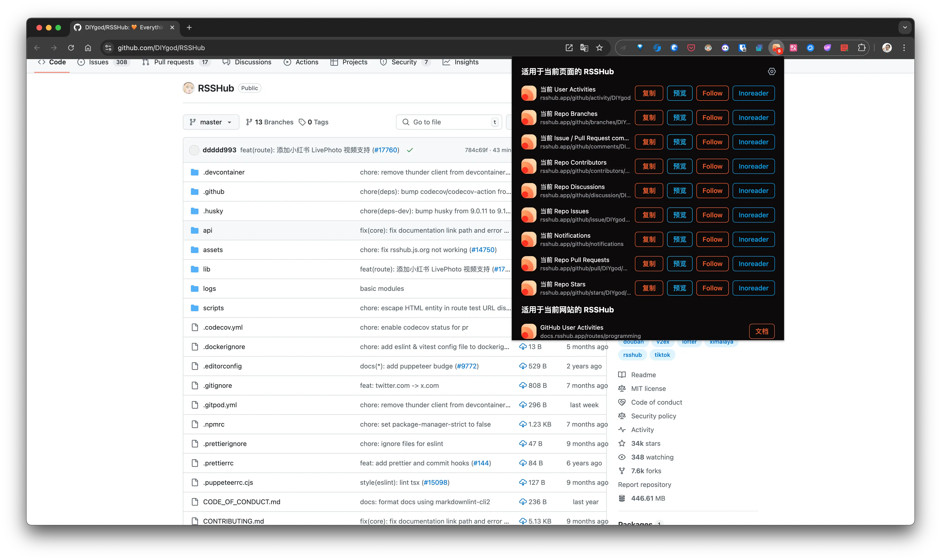Go to the browser home page icon

tap(88, 48)
